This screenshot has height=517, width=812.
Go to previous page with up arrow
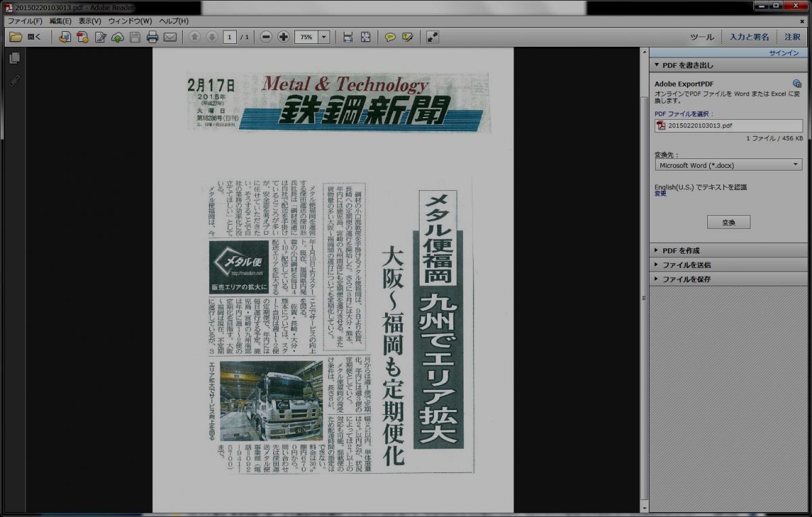point(195,37)
